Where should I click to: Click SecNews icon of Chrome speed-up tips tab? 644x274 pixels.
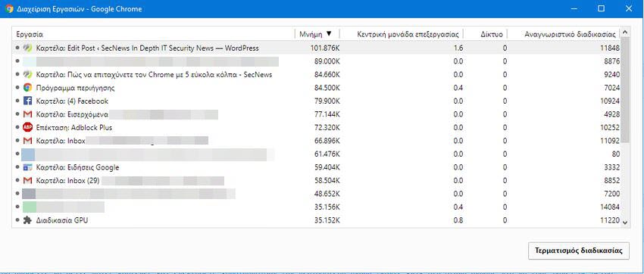pos(27,75)
